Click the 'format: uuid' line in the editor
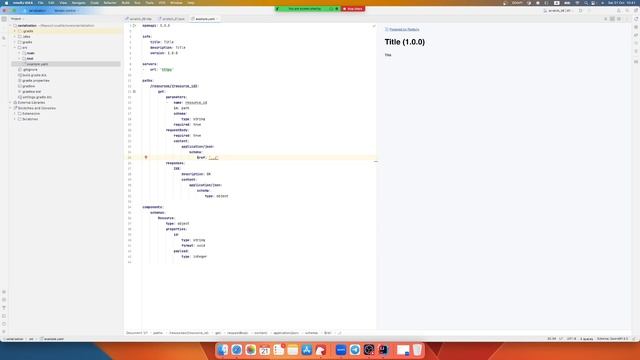The image size is (640, 360). pyautogui.click(x=193, y=245)
